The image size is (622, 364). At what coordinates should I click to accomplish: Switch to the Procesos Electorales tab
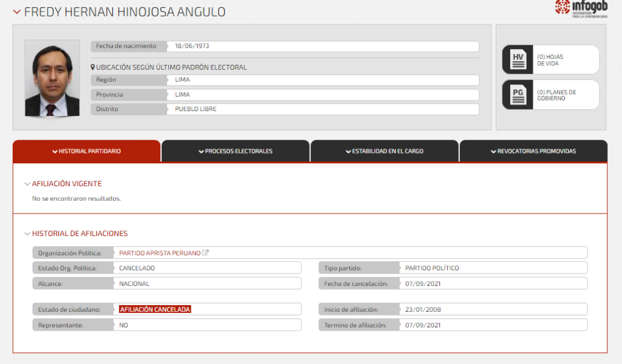click(x=236, y=151)
